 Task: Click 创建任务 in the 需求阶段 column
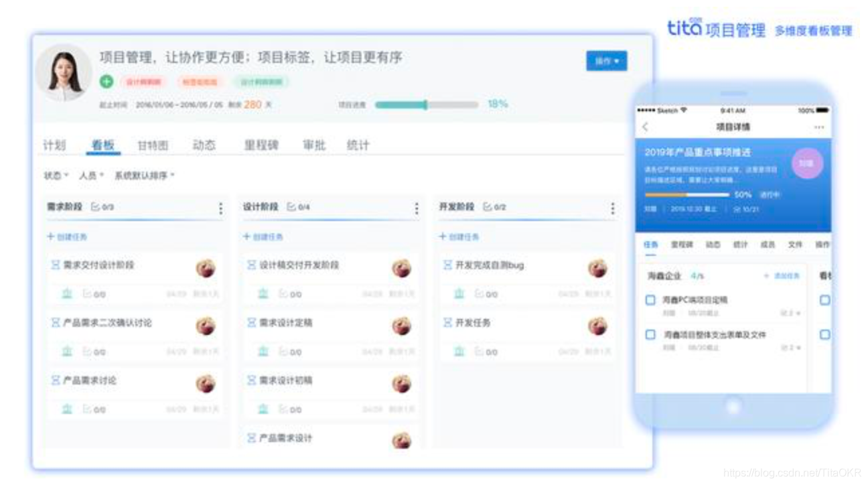(x=67, y=236)
